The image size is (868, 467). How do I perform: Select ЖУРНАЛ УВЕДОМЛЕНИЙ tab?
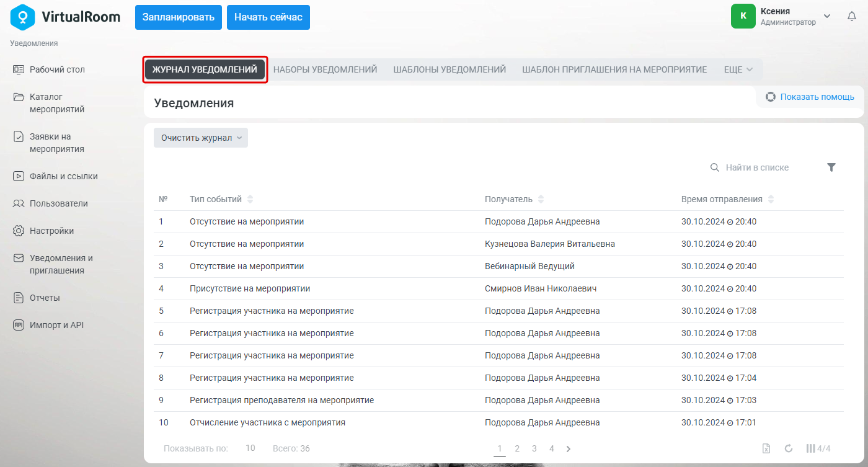pyautogui.click(x=205, y=69)
